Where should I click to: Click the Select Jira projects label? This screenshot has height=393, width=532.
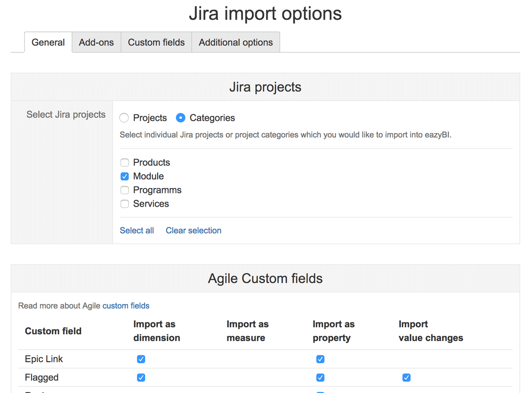pos(66,114)
